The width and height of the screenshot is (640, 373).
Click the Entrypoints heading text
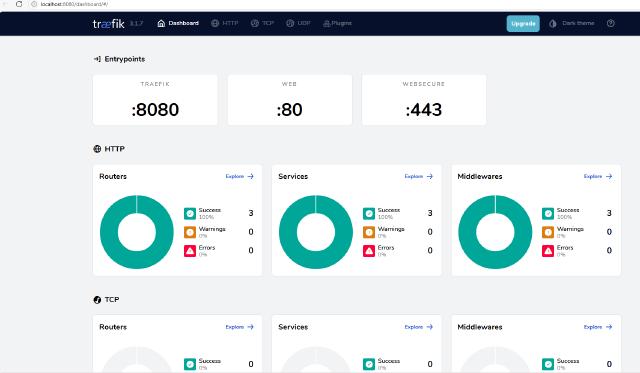tap(125, 59)
